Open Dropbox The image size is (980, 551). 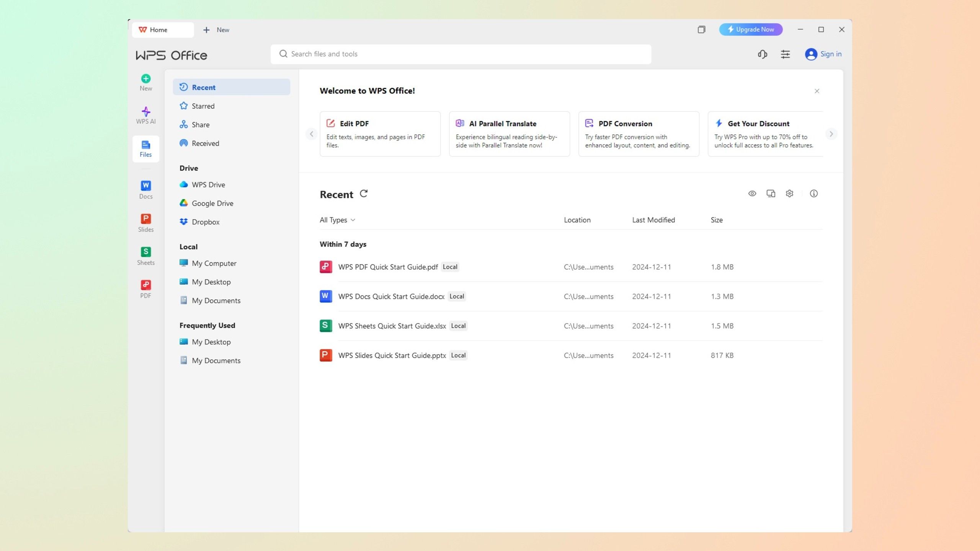[231, 222]
